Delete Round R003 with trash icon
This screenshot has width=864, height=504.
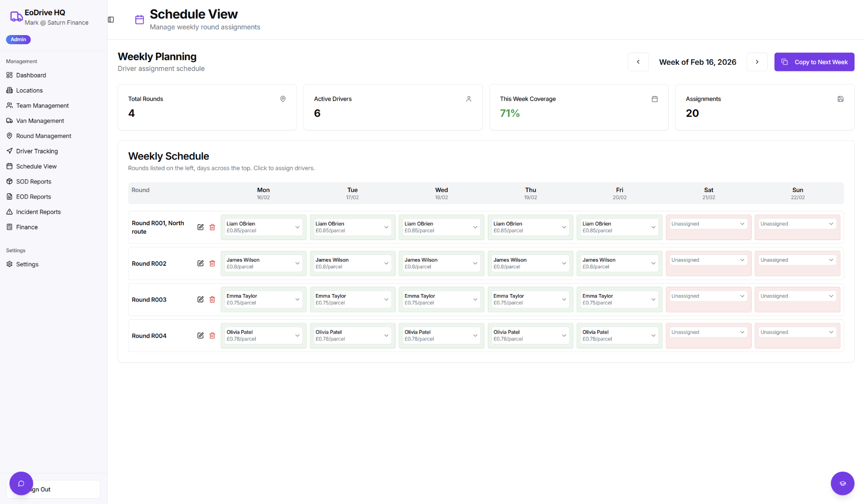[x=212, y=299]
